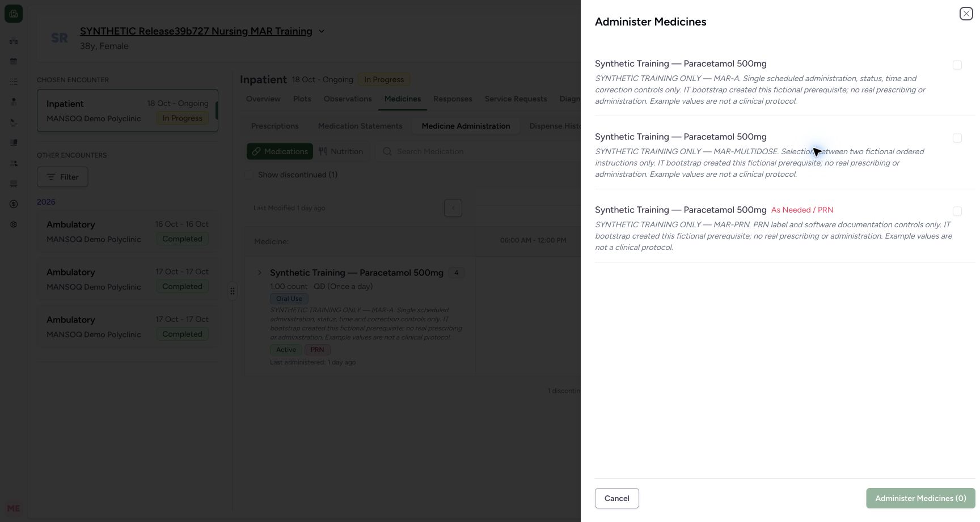Click Administer Medicines (0) button

coord(920,498)
